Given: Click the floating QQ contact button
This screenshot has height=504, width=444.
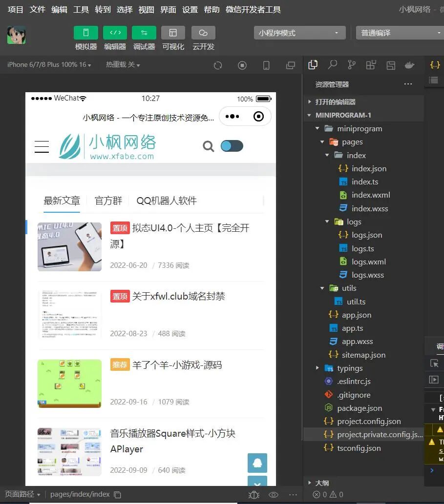Looking at the screenshot, I should (x=257, y=463).
